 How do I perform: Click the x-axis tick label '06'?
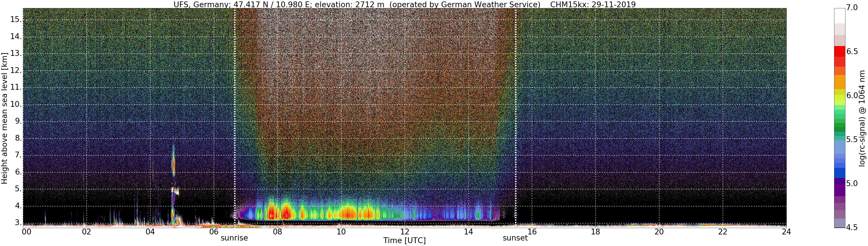[214, 232]
